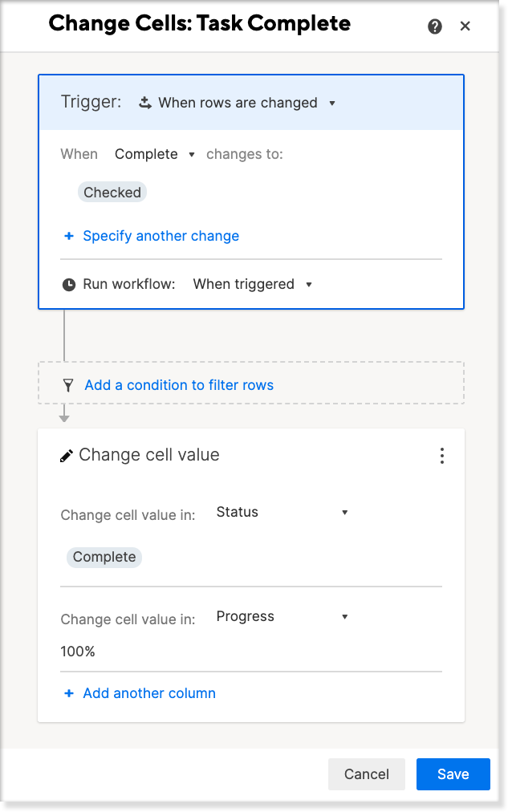Click the pencil icon next to Change cell value
This screenshot has width=508, height=812.
tap(67, 456)
